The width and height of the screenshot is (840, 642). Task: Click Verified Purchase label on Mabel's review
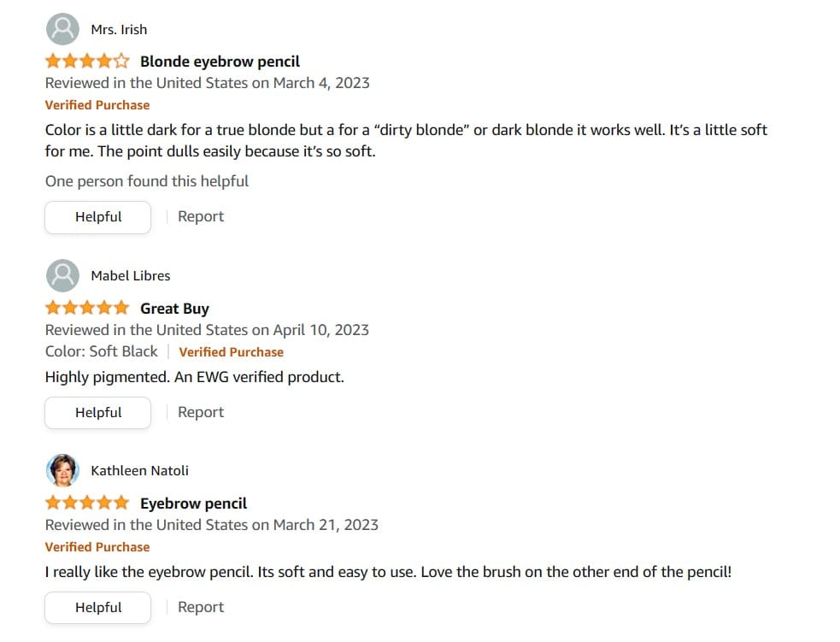(231, 351)
